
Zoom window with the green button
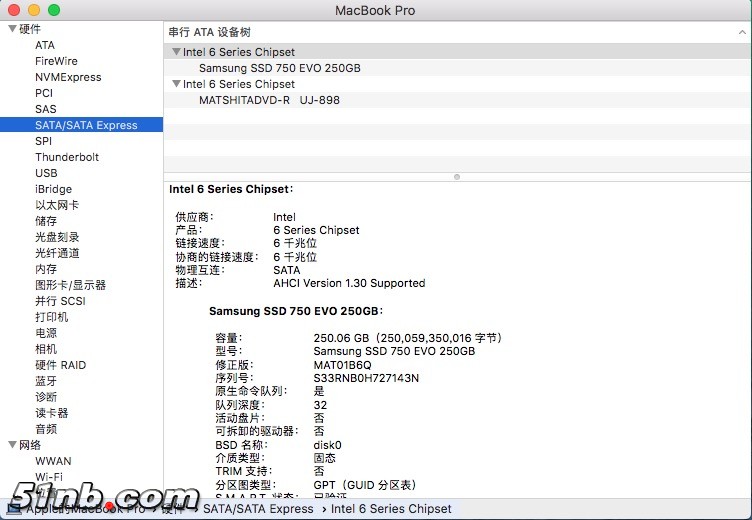[54, 10]
